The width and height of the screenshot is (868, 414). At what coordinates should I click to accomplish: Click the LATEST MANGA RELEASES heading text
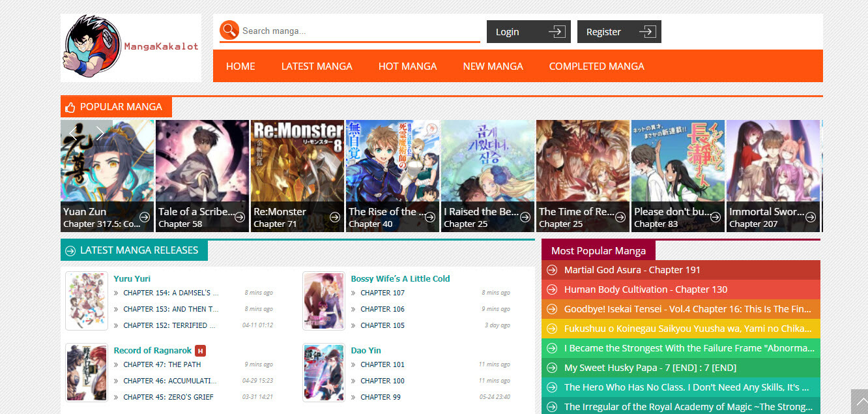(x=139, y=250)
